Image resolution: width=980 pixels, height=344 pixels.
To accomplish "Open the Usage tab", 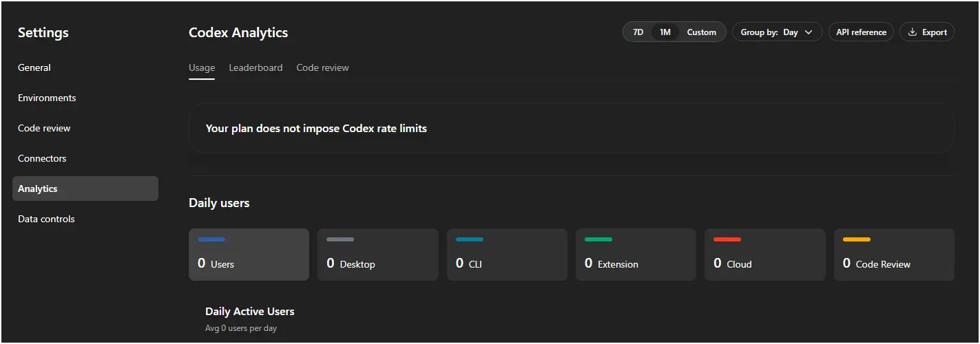I will click(x=202, y=67).
